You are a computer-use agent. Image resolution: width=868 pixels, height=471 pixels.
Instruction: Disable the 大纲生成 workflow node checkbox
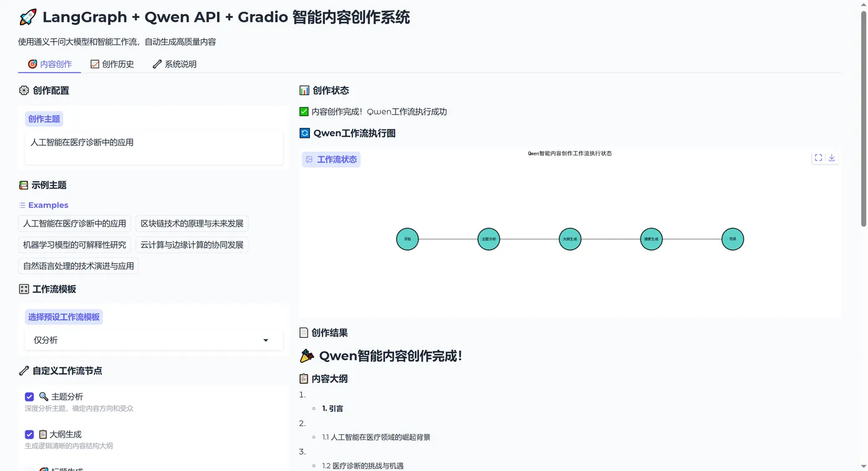29,434
